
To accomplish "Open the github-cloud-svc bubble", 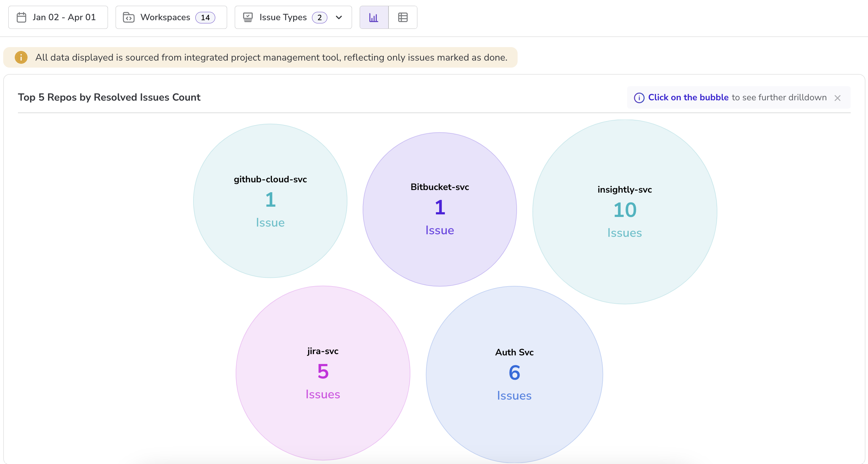I will (270, 201).
